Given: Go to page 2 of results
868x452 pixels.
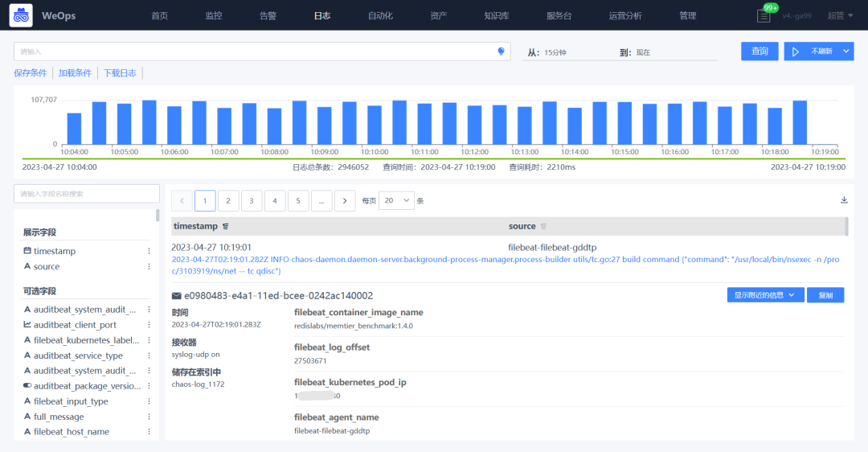Looking at the screenshot, I should [x=228, y=200].
